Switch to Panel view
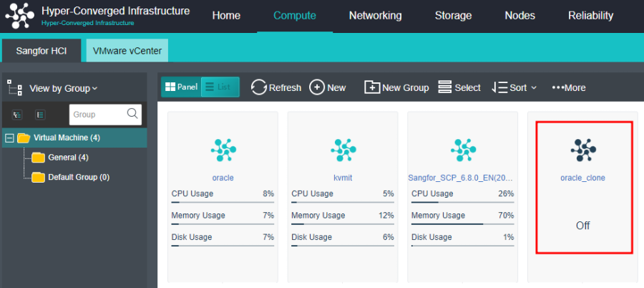The width and height of the screenshot is (644, 288). [181, 87]
